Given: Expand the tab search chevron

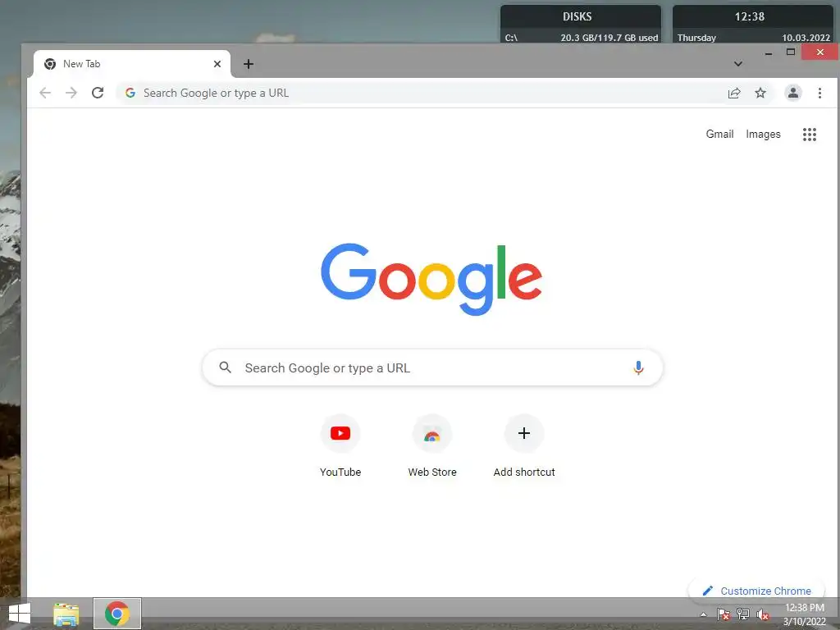Looking at the screenshot, I should [x=737, y=64].
